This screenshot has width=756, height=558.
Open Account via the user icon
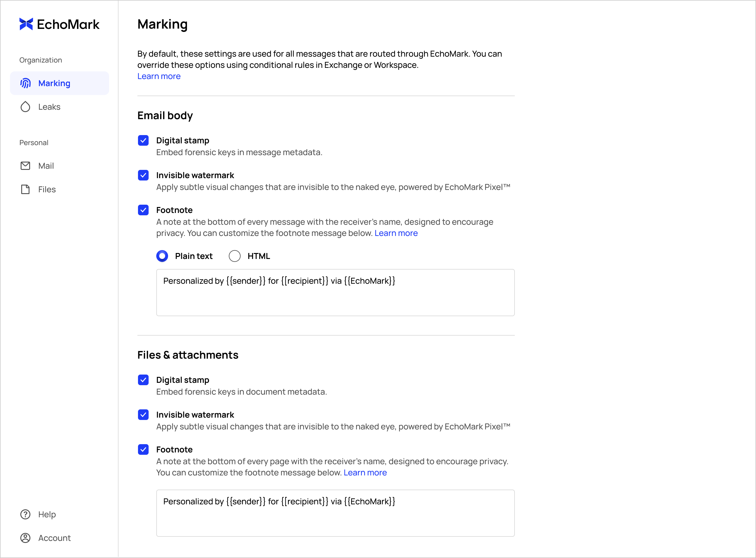click(25, 538)
